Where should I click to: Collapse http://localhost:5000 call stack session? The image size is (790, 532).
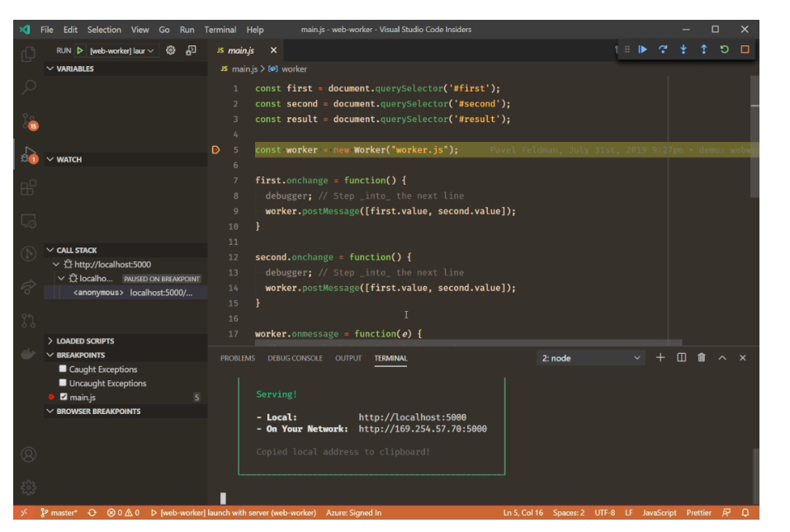tap(56, 264)
